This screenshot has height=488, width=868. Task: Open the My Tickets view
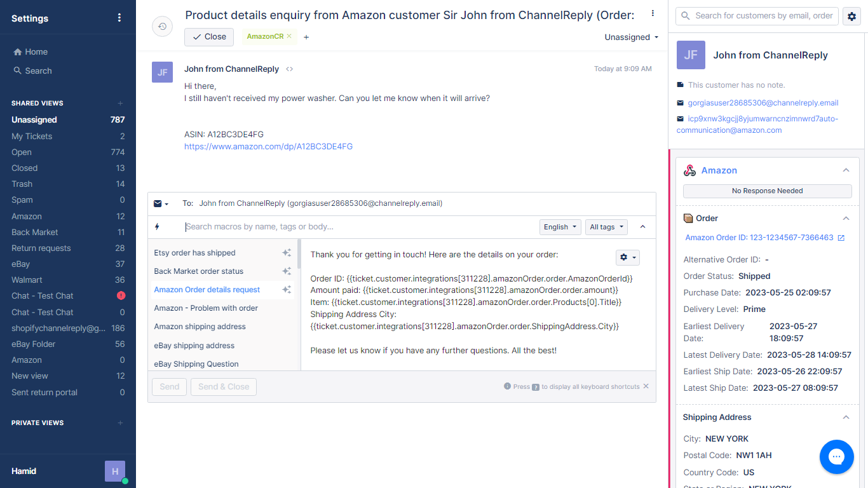coord(68,136)
